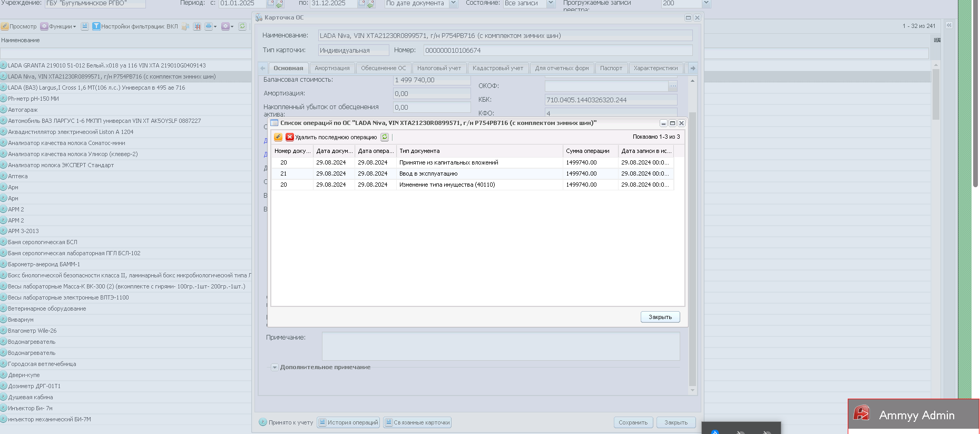Switch to 'Характеристики' tab
This screenshot has width=980, height=434.
[656, 68]
